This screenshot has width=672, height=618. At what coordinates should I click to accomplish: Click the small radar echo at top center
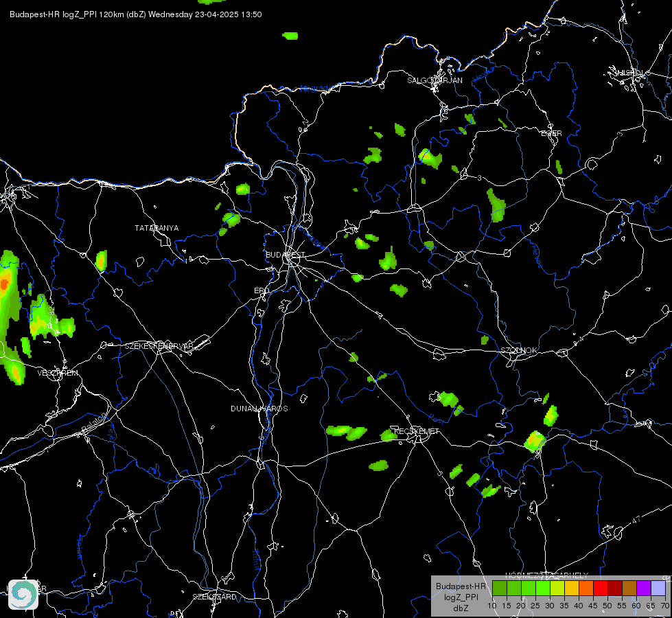(290, 36)
